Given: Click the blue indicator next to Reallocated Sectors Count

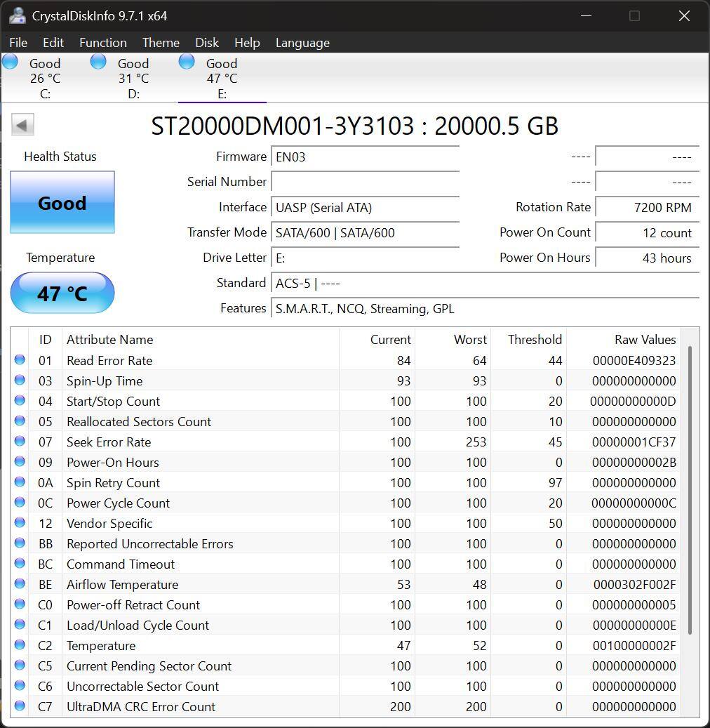Looking at the screenshot, I should point(20,421).
